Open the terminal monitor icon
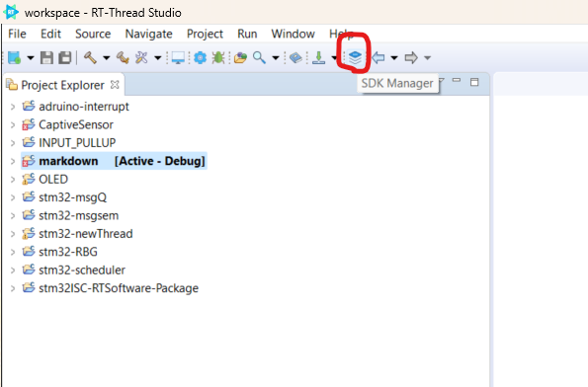588x387 pixels. (x=178, y=57)
